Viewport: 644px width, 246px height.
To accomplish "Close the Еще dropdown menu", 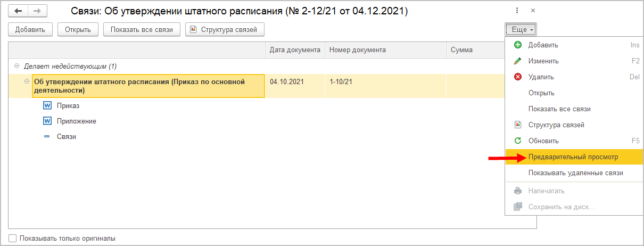I will (x=521, y=30).
